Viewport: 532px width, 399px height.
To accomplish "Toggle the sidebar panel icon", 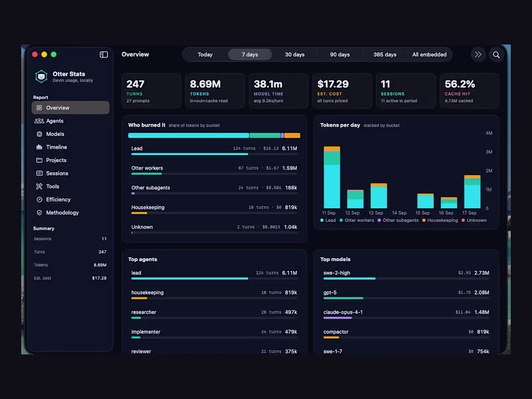I will pos(104,55).
